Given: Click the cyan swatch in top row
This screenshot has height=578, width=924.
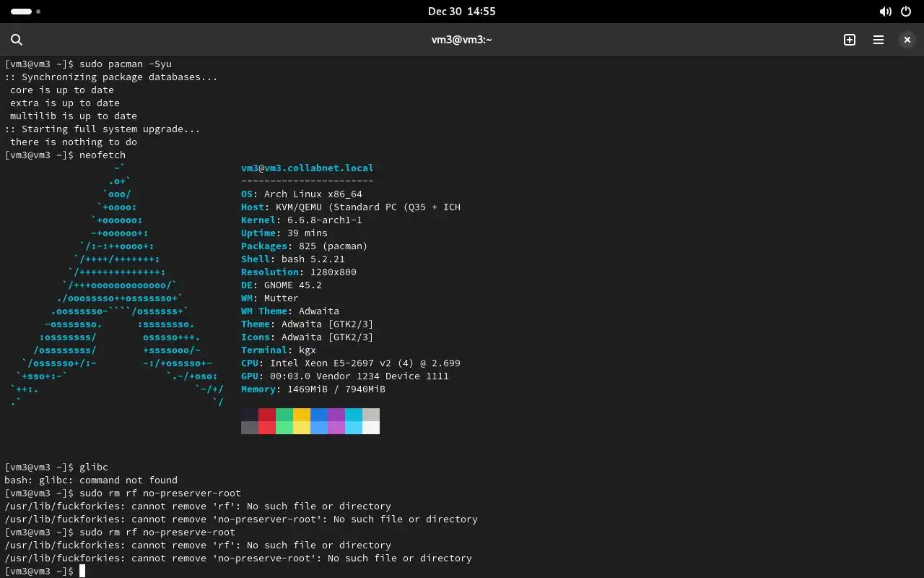Looking at the screenshot, I should pos(354,415).
